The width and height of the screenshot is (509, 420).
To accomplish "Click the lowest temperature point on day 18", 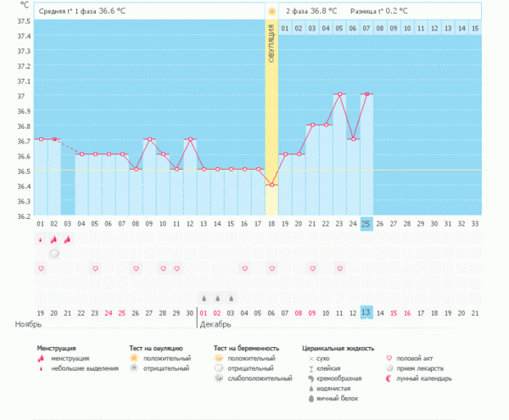I will 271,184.
